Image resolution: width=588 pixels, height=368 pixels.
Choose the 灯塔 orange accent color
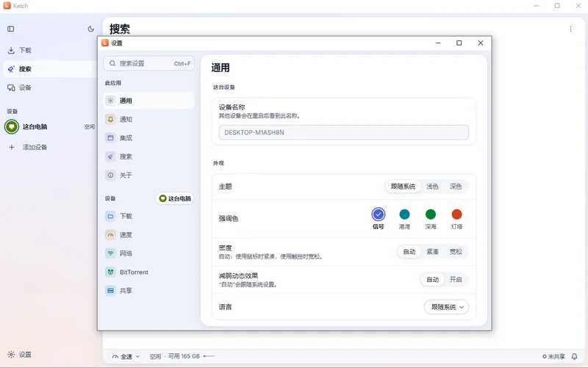[456, 214]
